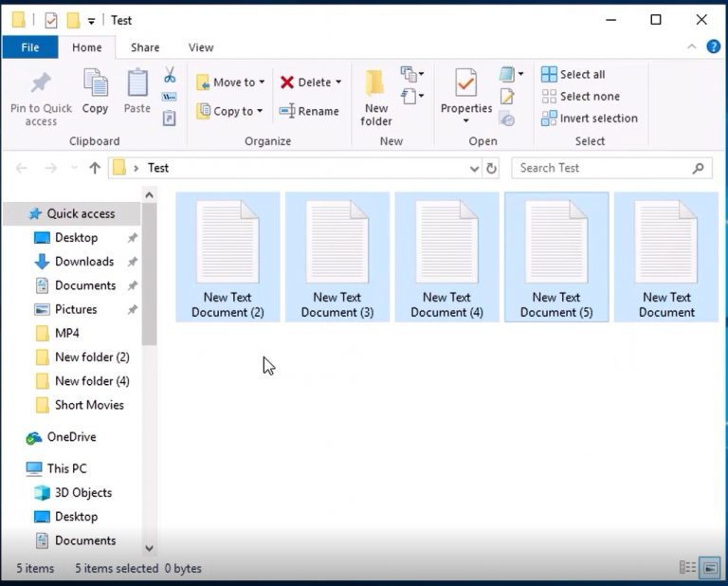Click the Open icon in Open group
Image resolution: width=728 pixels, height=586 pixels.
pyautogui.click(x=506, y=74)
